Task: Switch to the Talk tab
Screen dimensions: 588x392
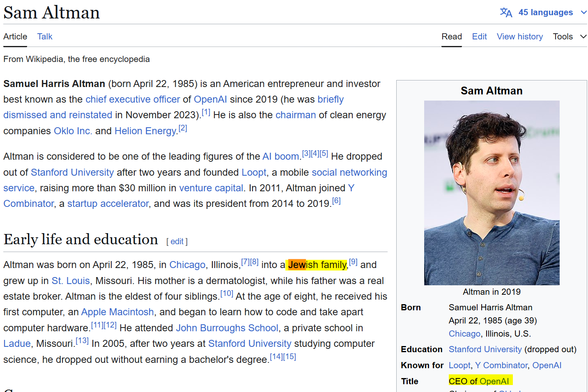Action: coord(45,37)
